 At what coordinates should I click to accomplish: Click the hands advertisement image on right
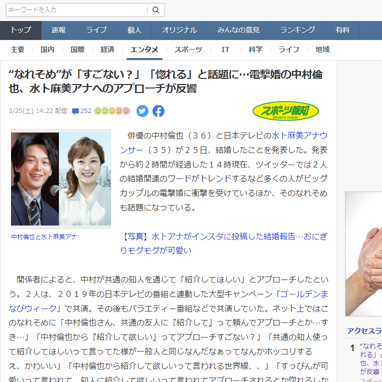(363, 254)
